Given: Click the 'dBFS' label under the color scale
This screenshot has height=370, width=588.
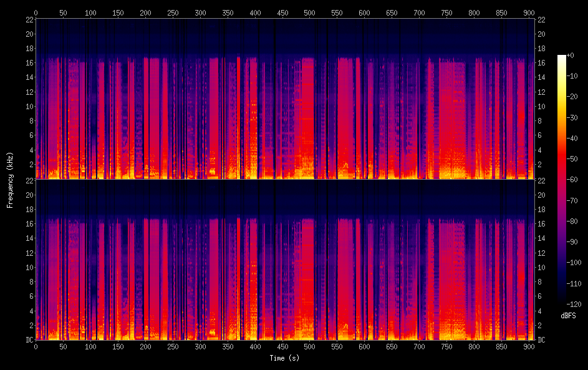Looking at the screenshot, I should click(x=568, y=316).
